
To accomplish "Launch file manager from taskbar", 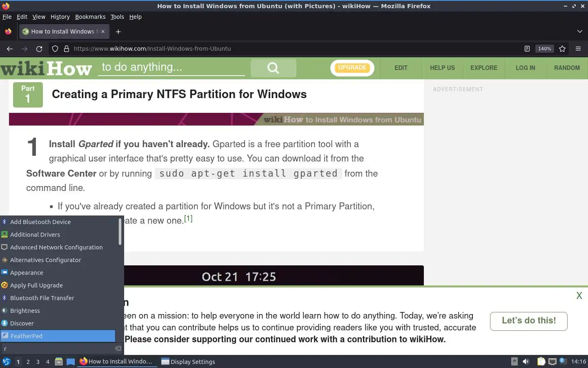I will point(59,361).
